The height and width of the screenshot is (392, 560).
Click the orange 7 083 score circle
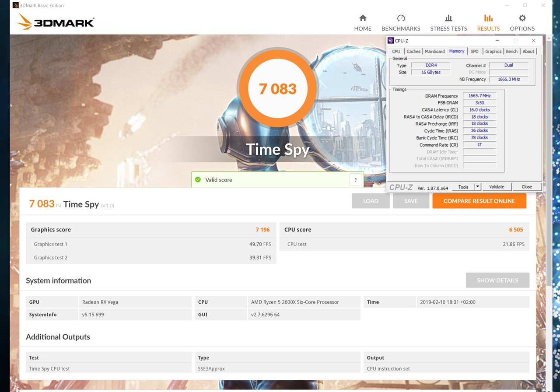(x=277, y=88)
